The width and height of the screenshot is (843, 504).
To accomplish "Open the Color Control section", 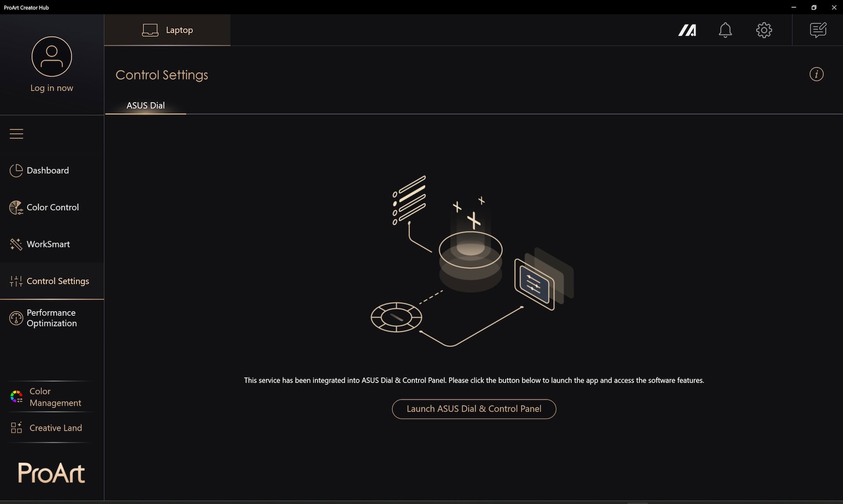I will pos(52,207).
